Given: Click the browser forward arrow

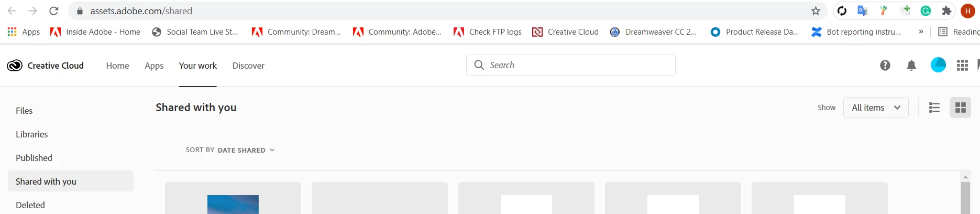Looking at the screenshot, I should pyautogui.click(x=32, y=11).
